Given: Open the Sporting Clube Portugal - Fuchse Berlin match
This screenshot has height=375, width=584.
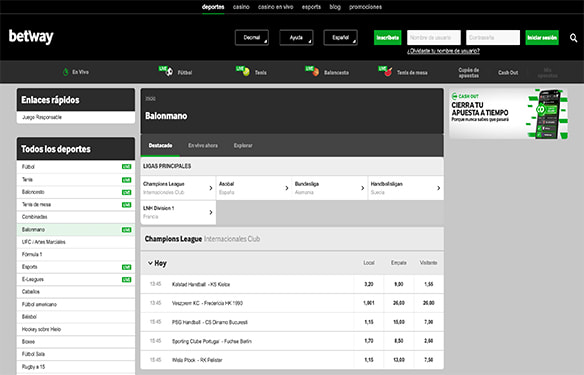Looking at the screenshot, I should [x=212, y=341].
